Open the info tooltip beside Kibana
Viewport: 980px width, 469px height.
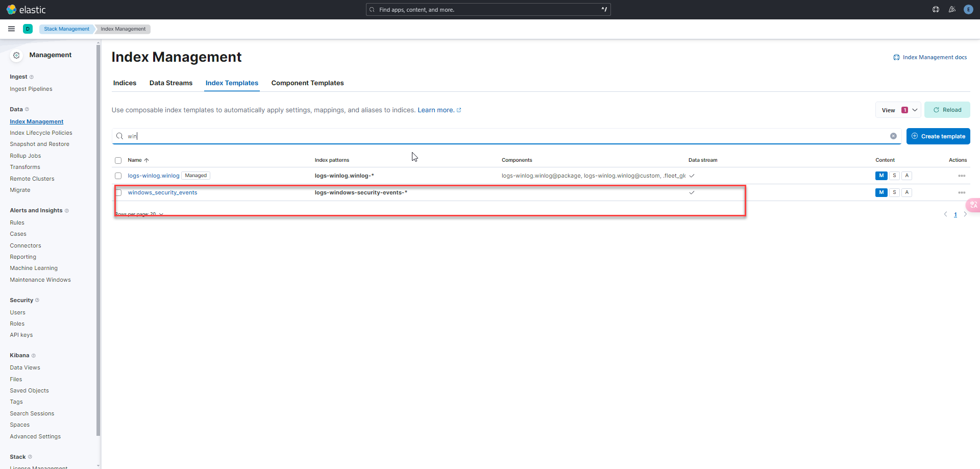pyautogui.click(x=34, y=356)
